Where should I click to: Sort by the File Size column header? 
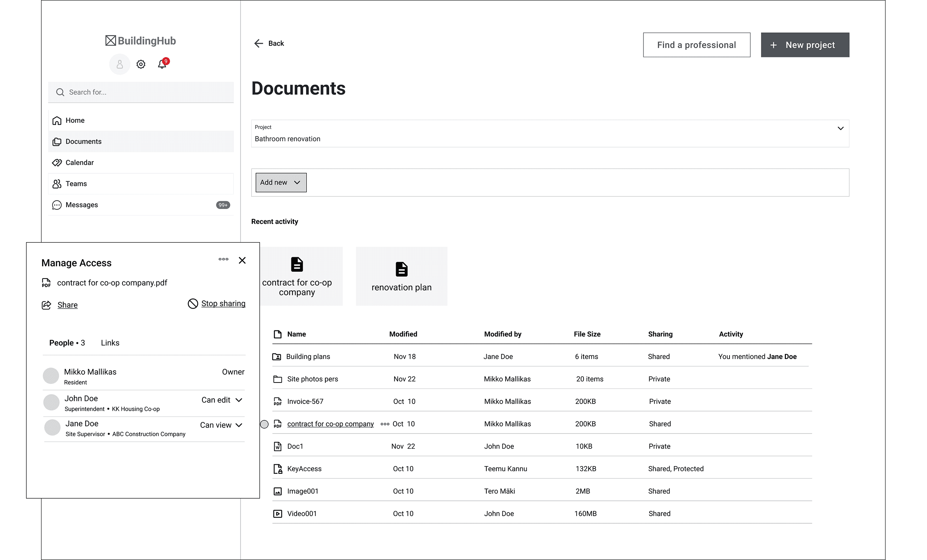(x=587, y=334)
